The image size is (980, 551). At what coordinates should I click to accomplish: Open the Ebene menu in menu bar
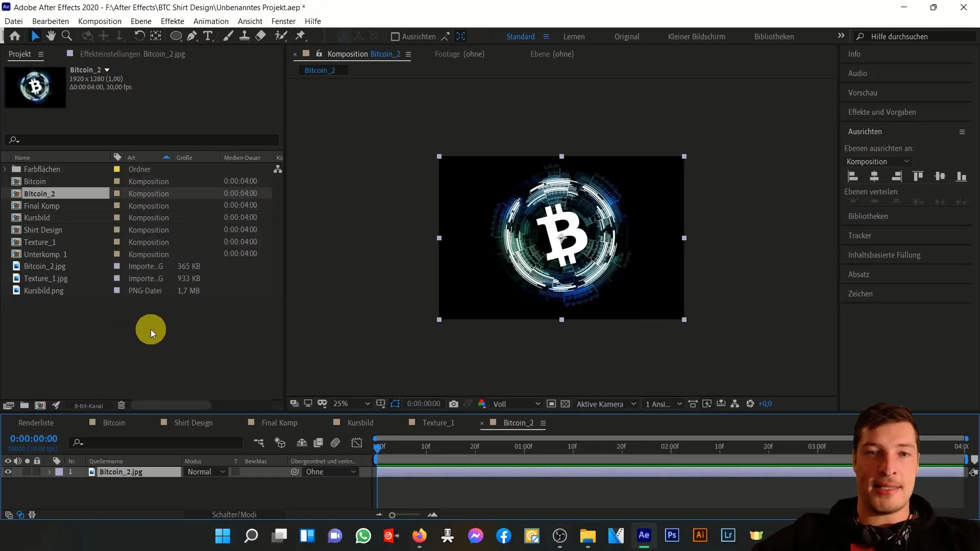point(141,21)
